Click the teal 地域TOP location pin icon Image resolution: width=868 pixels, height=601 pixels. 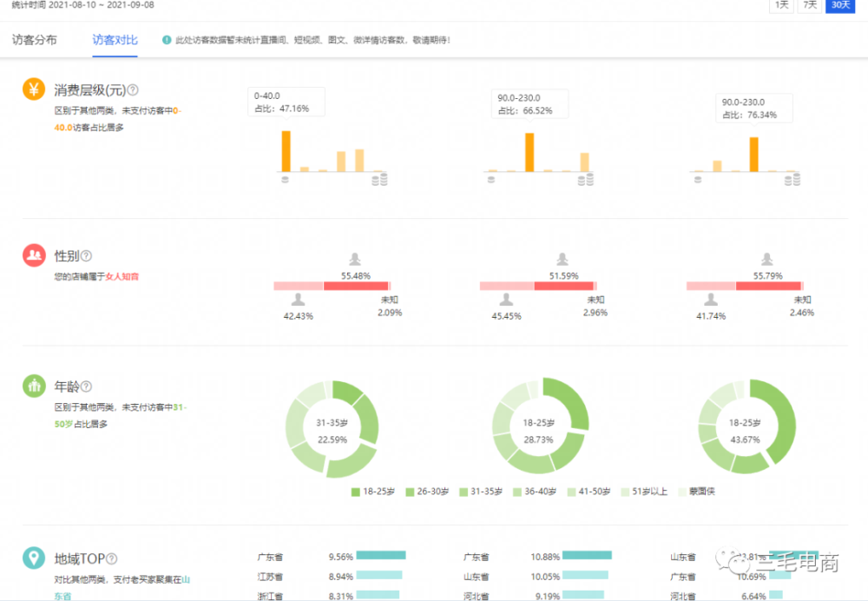[34, 558]
